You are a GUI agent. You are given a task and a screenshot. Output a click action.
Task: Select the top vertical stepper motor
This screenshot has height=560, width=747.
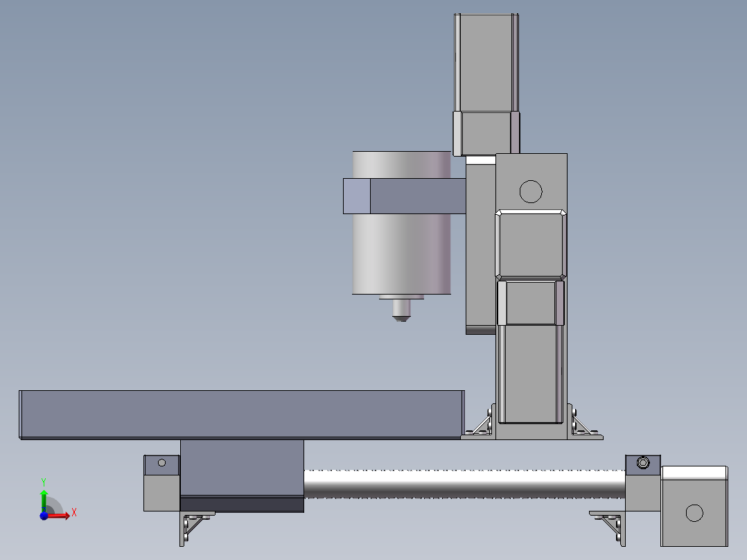pos(486,62)
